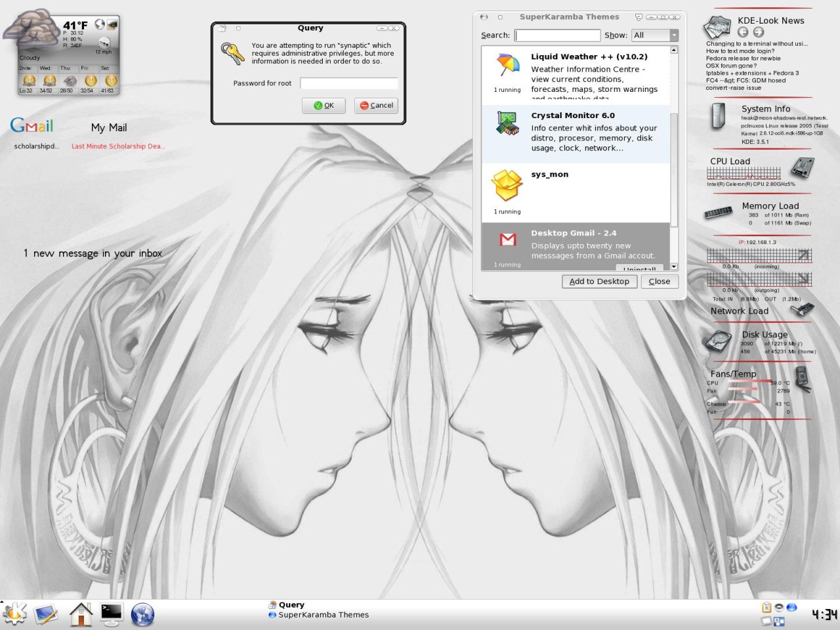This screenshot has height=630, width=840.
Task: Click Add to Desktop button
Action: coord(599,282)
